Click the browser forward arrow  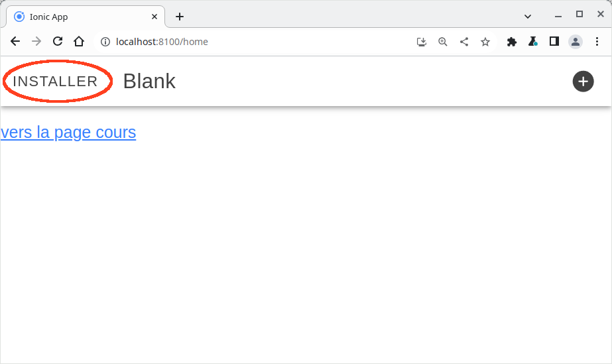tap(36, 42)
